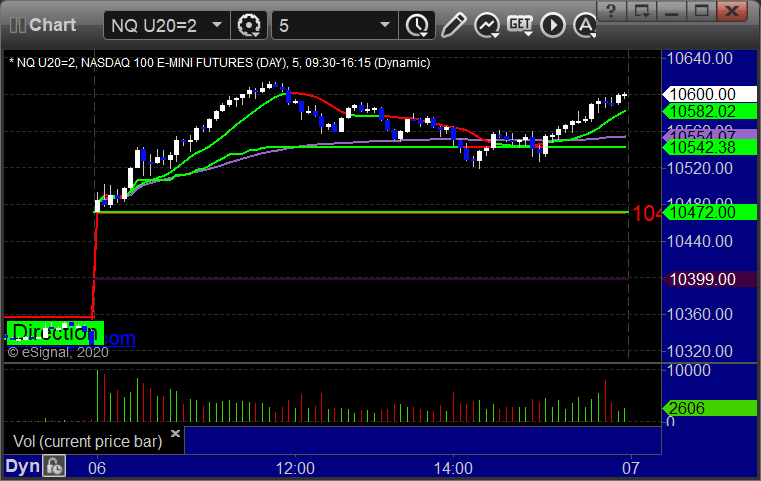Click the Dyn scaling button
This screenshot has height=481, width=761.
coord(23,466)
